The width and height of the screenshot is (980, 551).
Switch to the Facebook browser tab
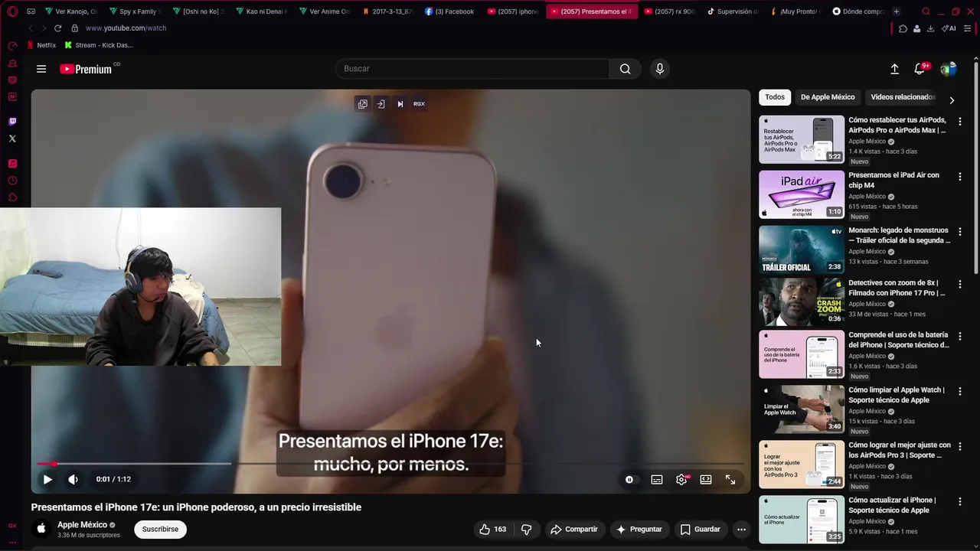pyautogui.click(x=449, y=11)
